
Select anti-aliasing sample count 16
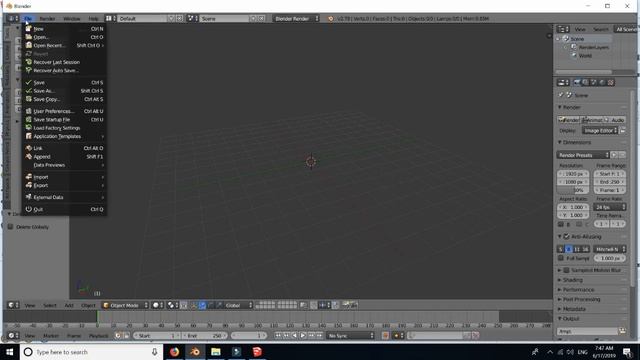[585, 249]
